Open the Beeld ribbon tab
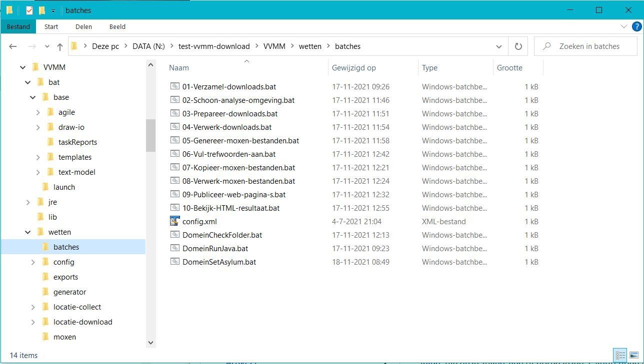The height and width of the screenshot is (364, 644). [117, 26]
